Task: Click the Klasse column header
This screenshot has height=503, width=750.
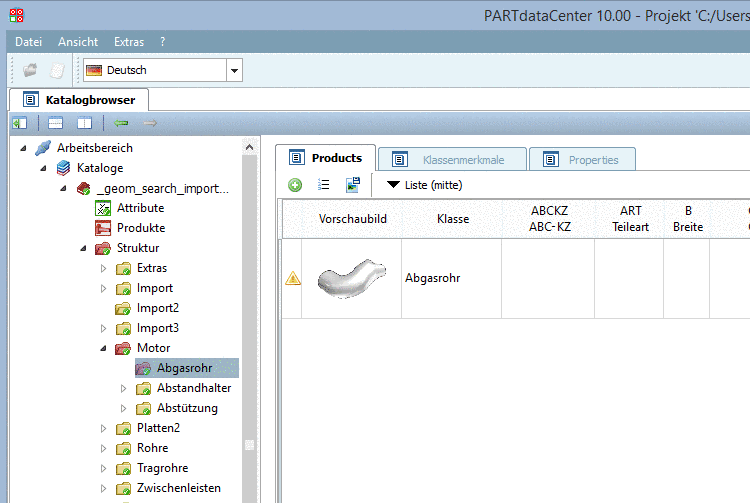Action: click(452, 219)
